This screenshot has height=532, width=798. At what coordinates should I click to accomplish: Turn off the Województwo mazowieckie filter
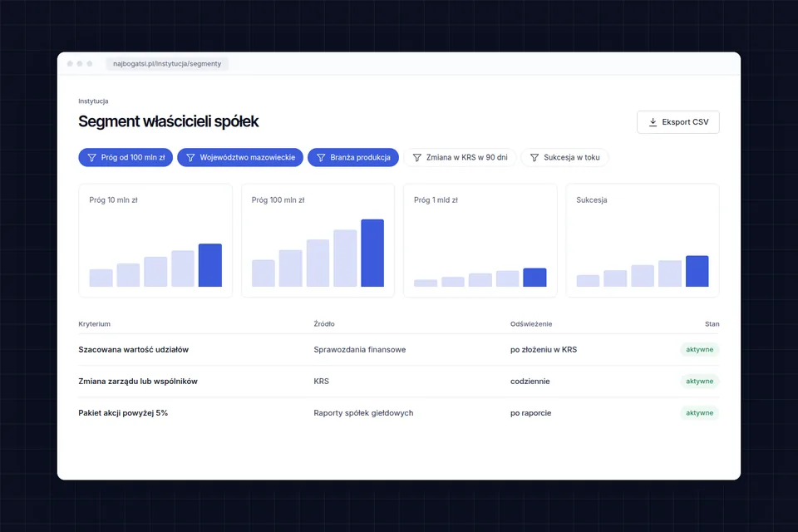tap(240, 157)
